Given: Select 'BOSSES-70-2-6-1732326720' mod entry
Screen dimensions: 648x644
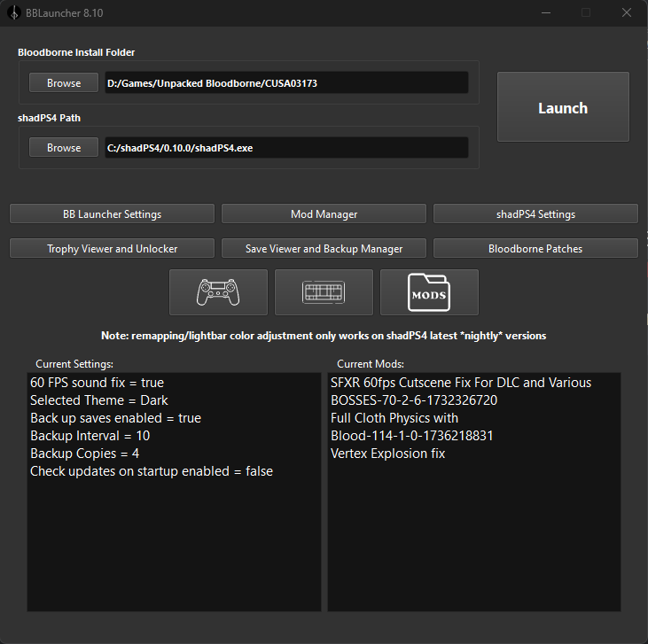Looking at the screenshot, I should click(414, 400).
